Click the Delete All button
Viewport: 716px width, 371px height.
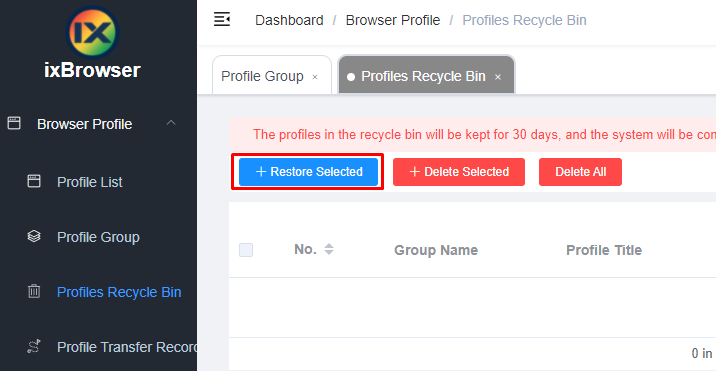(580, 172)
